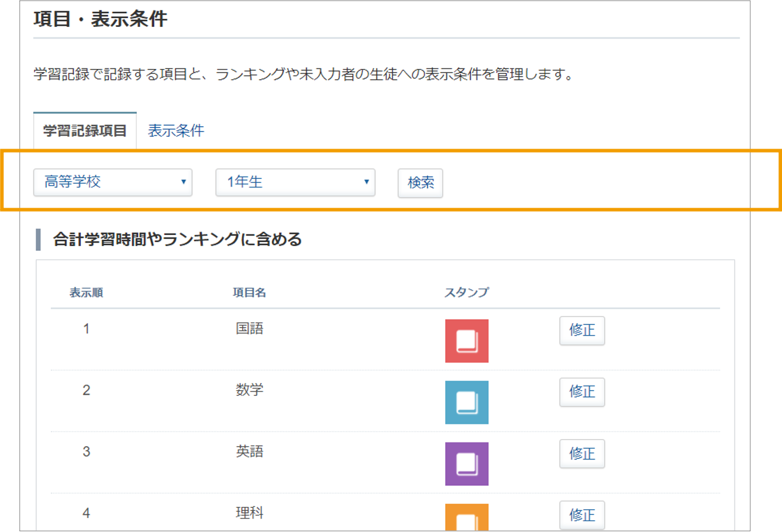Click the 検索 search button
The image size is (782, 532).
pos(421,183)
